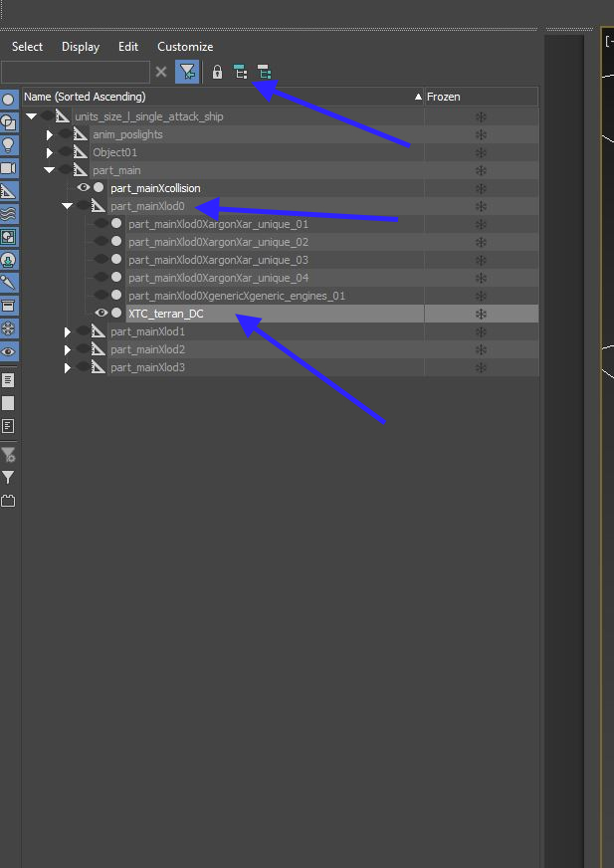
Task: Collapse the part_main tree node
Action: point(50,170)
